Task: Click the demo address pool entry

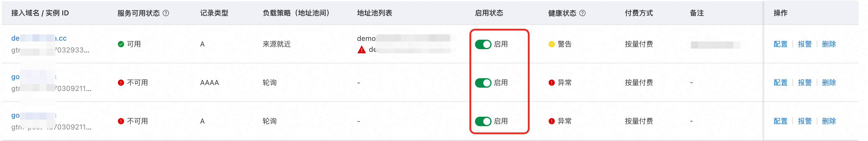Action: tap(366, 39)
